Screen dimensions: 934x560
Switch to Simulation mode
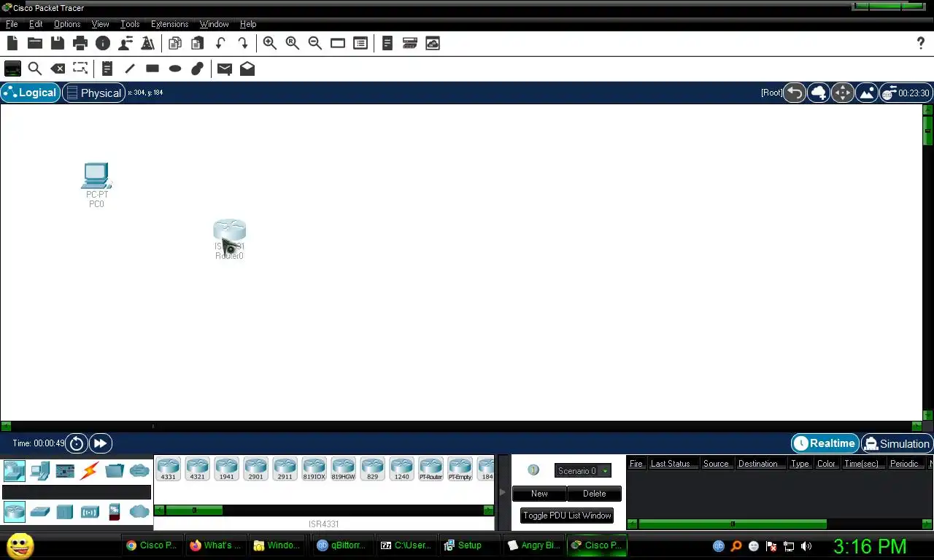coord(897,443)
